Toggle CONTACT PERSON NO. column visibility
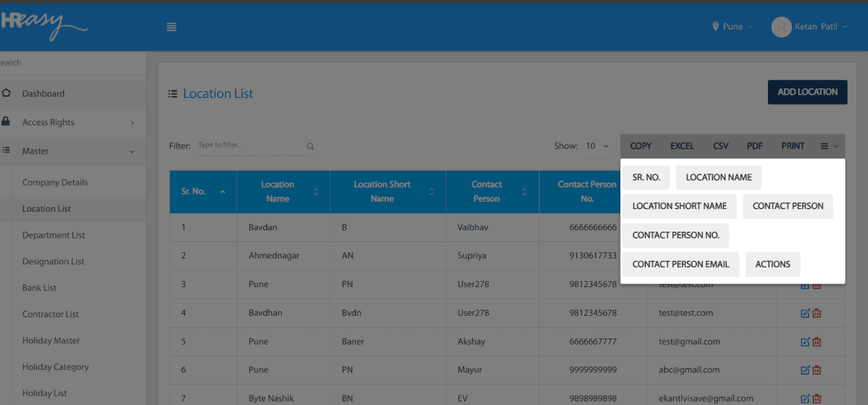868x405 pixels. (675, 235)
